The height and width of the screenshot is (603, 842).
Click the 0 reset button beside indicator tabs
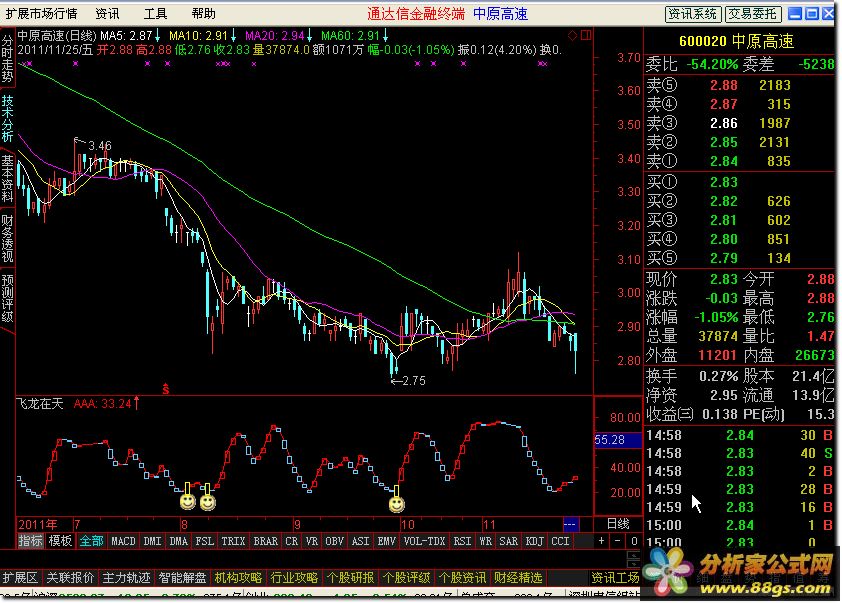click(634, 541)
